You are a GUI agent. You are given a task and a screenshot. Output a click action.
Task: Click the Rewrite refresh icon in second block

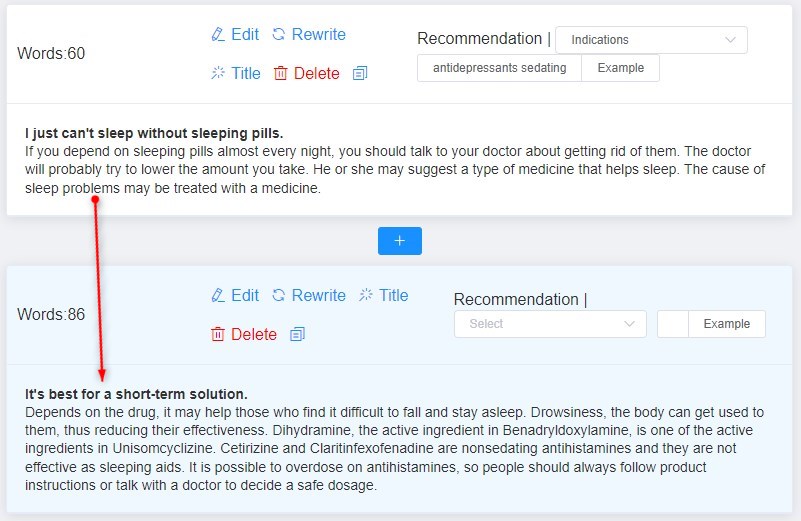tap(278, 295)
